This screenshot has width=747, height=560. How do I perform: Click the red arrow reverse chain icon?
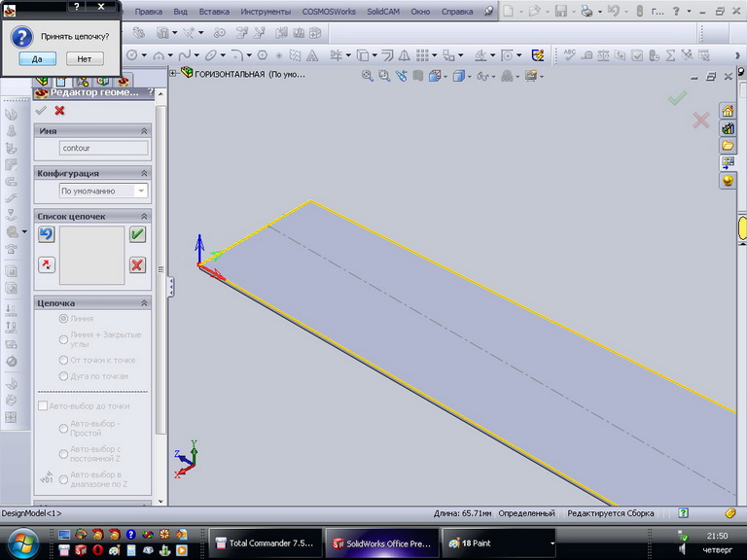(x=47, y=264)
